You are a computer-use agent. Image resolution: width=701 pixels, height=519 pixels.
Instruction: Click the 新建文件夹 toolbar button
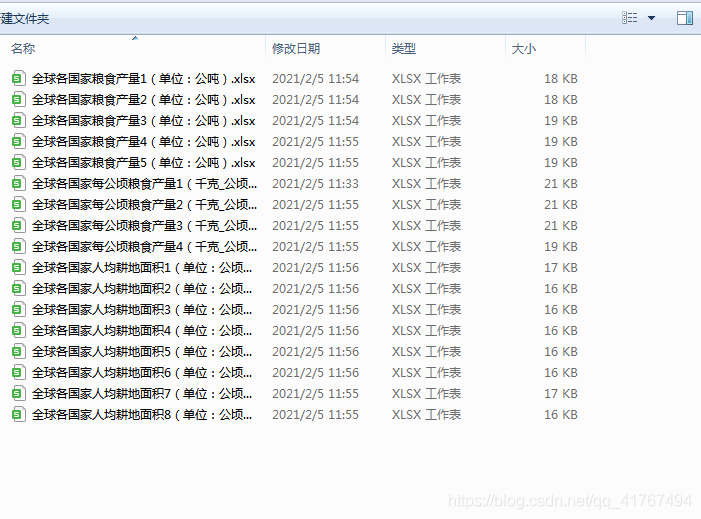25,19
